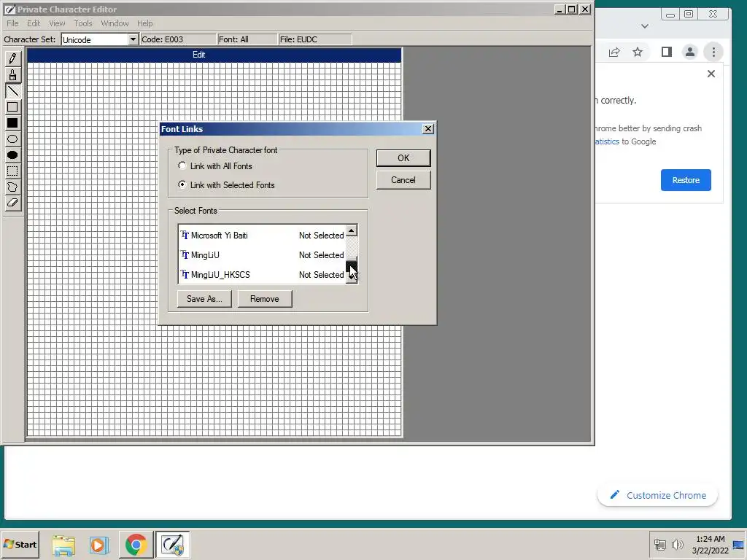Select the Eraser tool
The image size is (747, 560).
[x=12, y=203]
